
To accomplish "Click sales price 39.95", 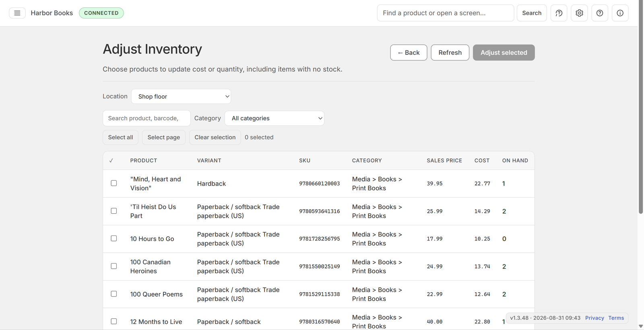I will (435, 184).
